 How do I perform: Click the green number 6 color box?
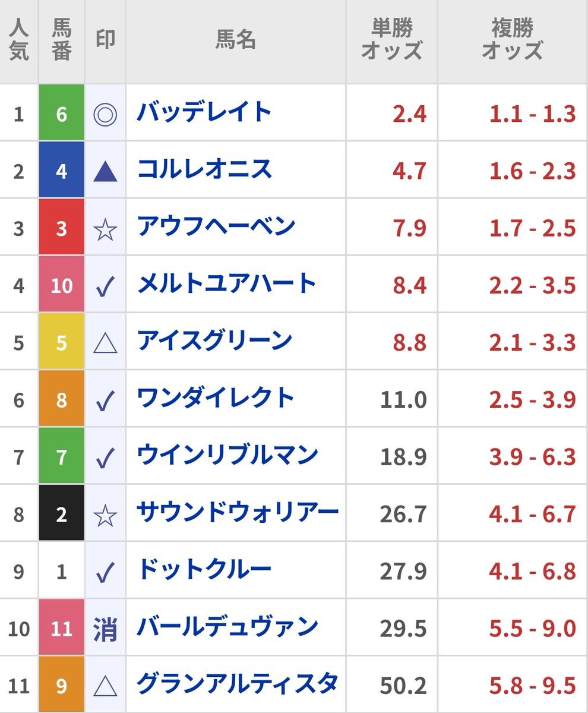(x=62, y=114)
